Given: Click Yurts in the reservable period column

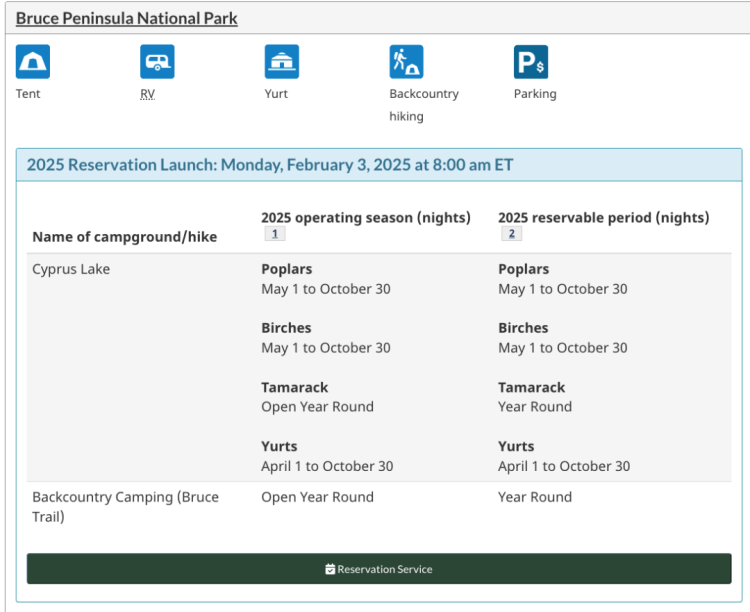Looking at the screenshot, I should 516,446.
